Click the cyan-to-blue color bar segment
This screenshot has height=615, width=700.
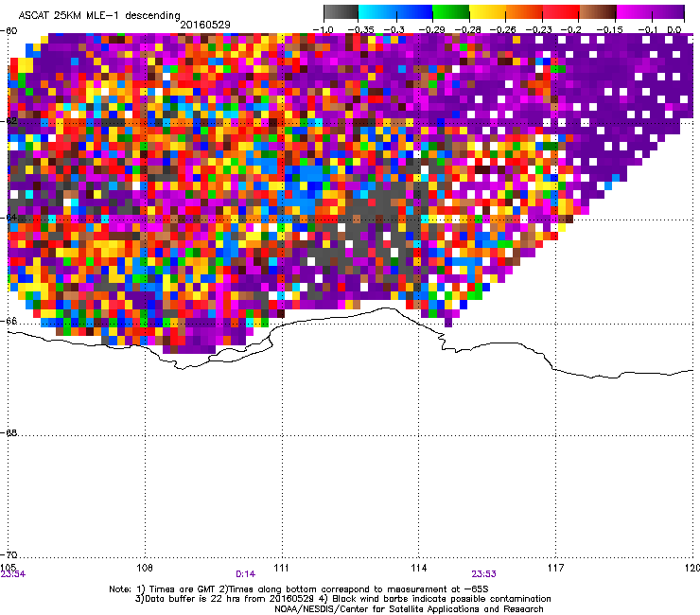coord(395,12)
